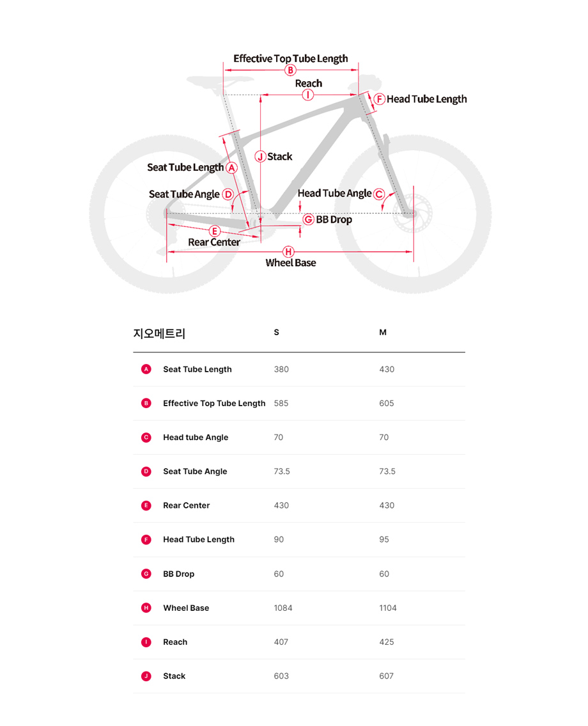The width and height of the screenshot is (588, 726).
Task: Click the 지오메트리 table heading
Action: point(159,333)
